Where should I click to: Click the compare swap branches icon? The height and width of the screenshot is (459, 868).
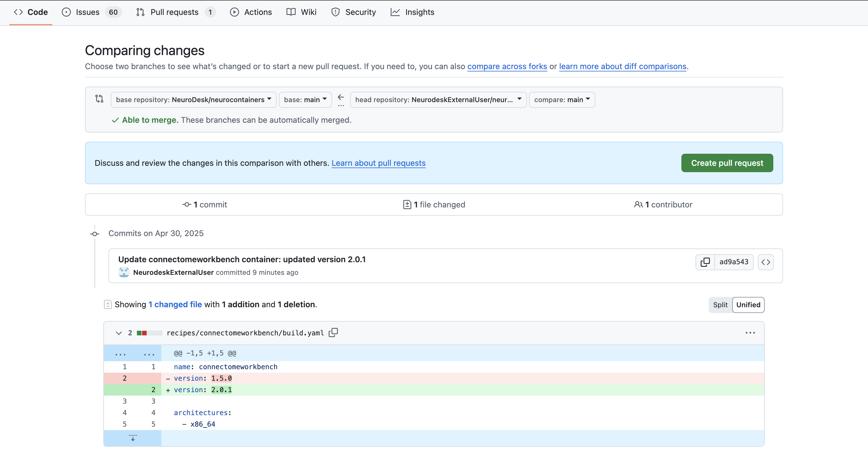[99, 99]
